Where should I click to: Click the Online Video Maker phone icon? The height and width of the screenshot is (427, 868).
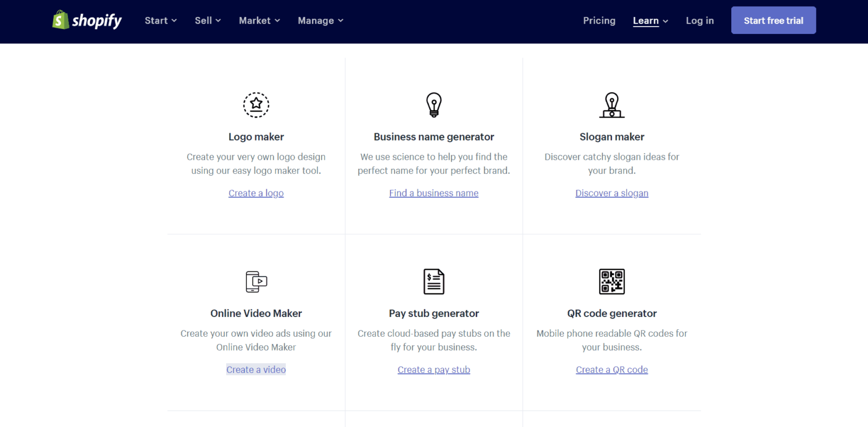256,281
